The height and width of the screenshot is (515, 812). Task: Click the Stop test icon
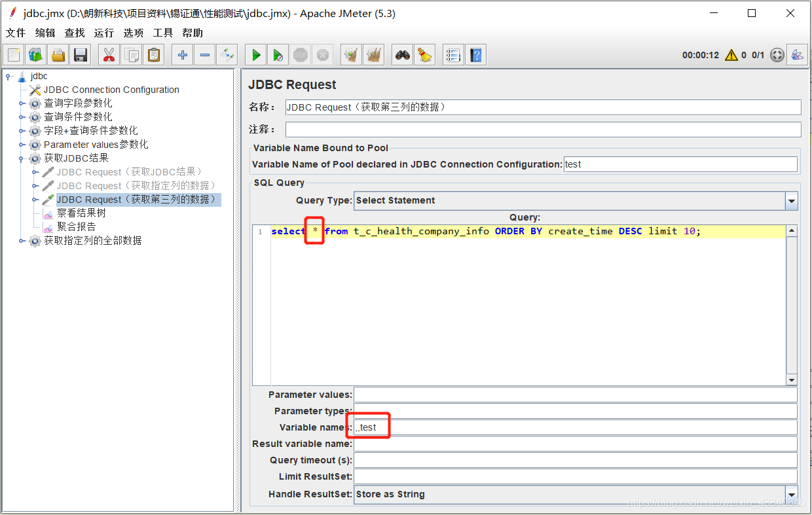(301, 55)
